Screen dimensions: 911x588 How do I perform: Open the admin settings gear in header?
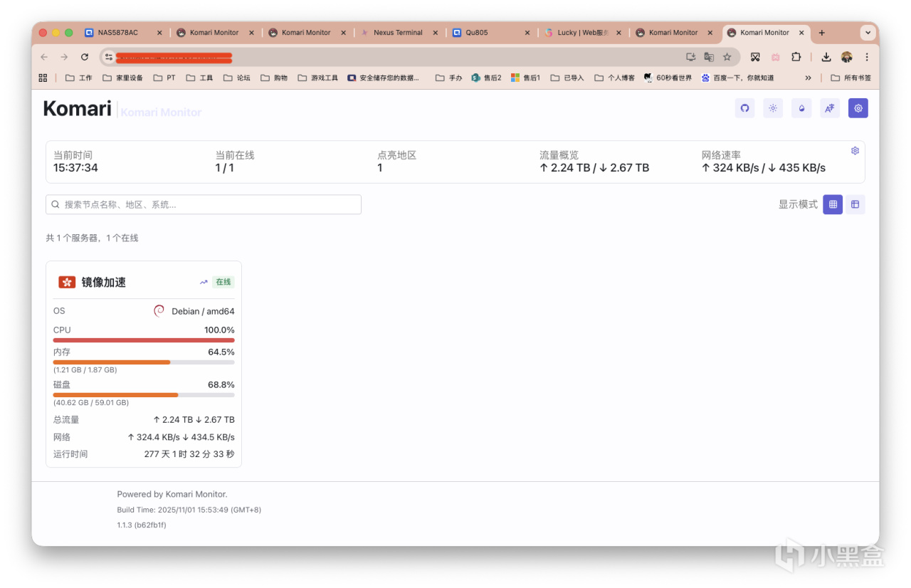[x=858, y=108]
